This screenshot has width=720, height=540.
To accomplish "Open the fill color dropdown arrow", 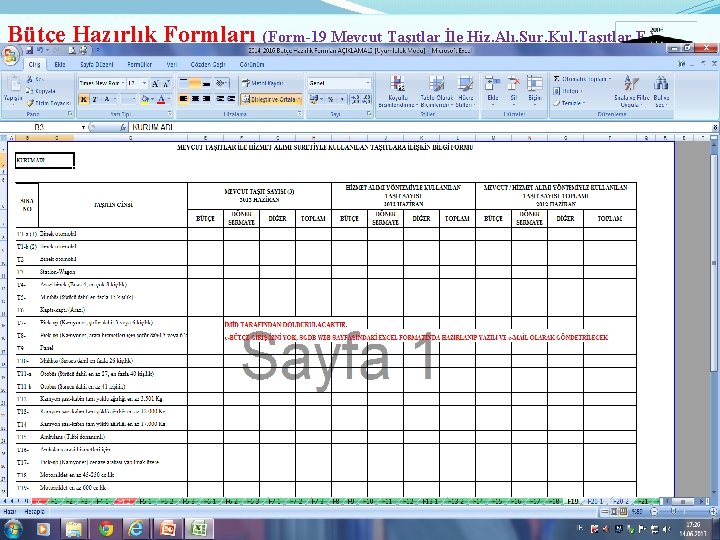I will pyautogui.click(x=152, y=99).
